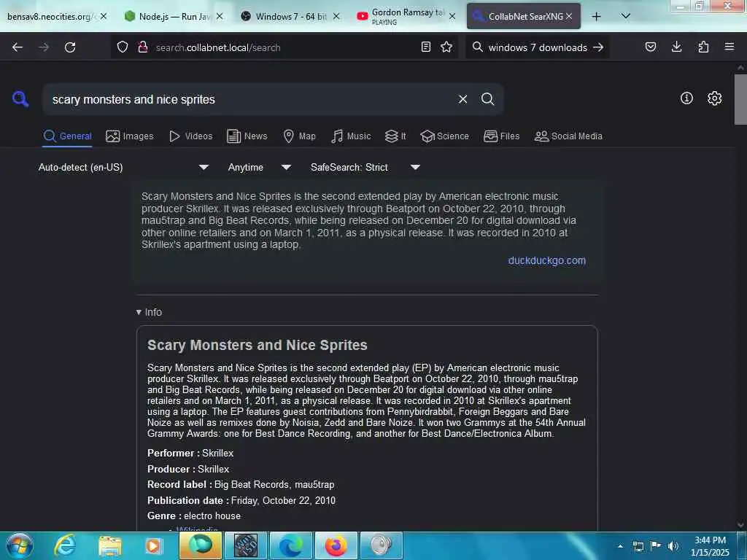Reload the page with the refresh icon

(70, 47)
